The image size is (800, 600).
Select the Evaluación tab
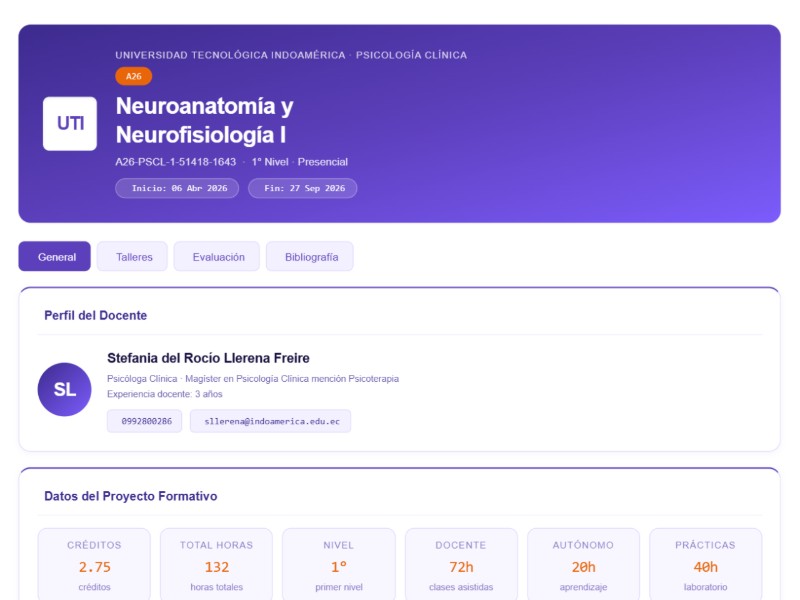click(x=217, y=257)
